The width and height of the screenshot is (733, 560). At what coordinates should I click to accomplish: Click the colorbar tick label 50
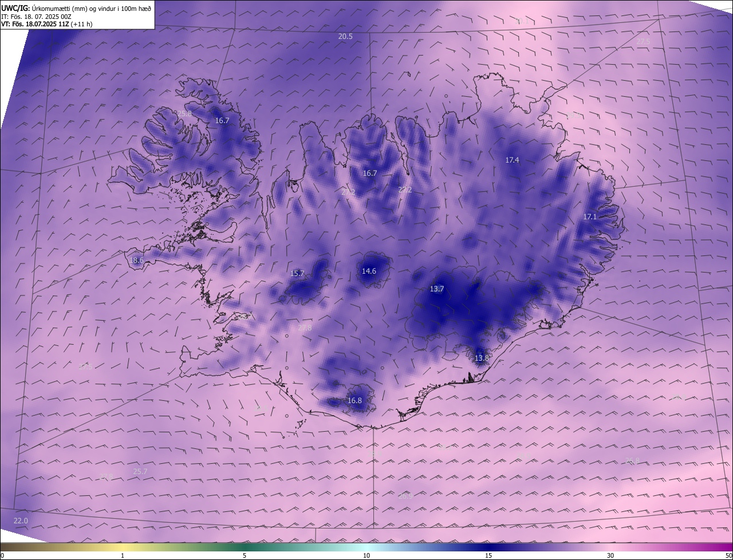pyautogui.click(x=728, y=555)
